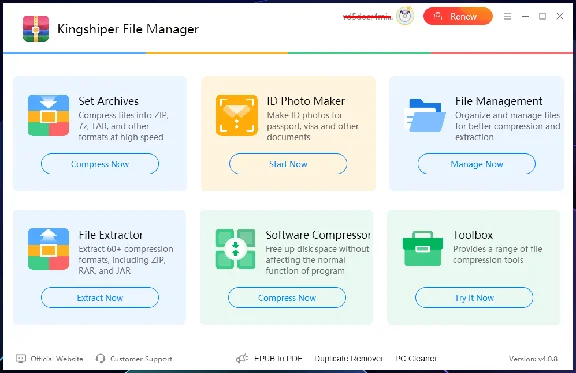Click the File Management folder icon
The height and width of the screenshot is (373, 576).
[x=425, y=115]
